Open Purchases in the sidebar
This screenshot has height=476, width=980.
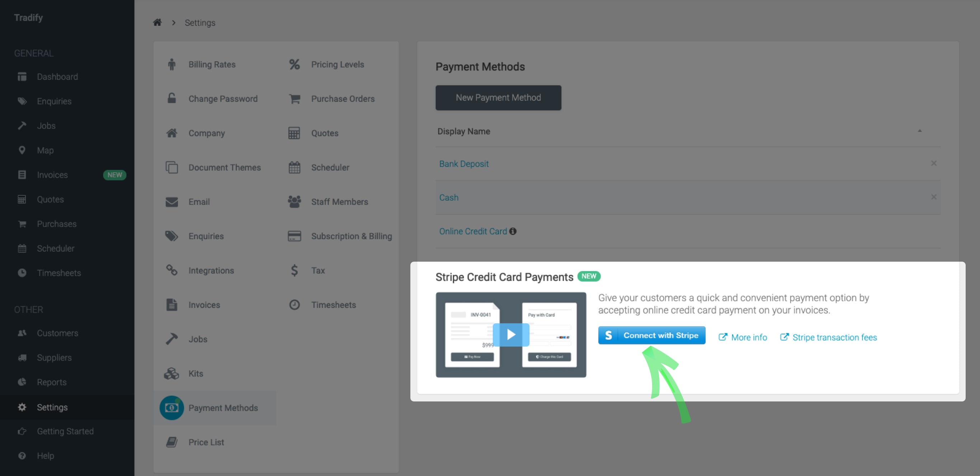[x=57, y=224]
